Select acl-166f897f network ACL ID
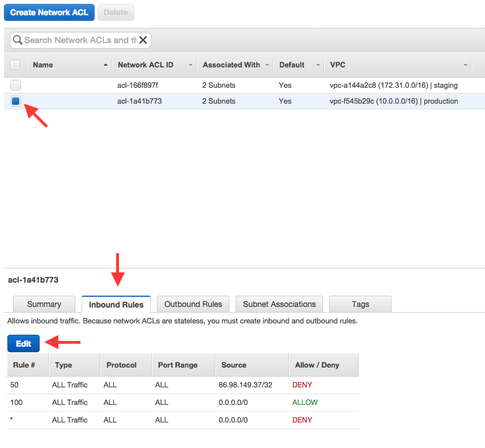485x448 pixels. point(137,86)
